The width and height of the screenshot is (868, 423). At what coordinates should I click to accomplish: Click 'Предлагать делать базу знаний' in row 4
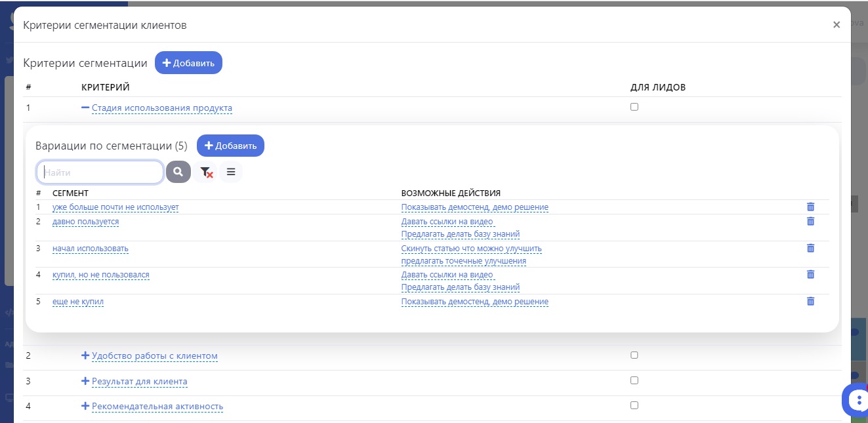pyautogui.click(x=461, y=287)
